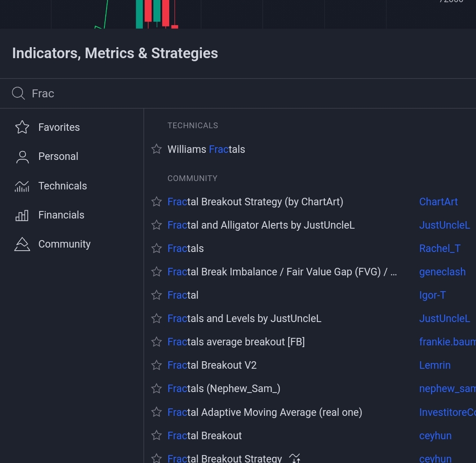Switch to the Financials category

pyautogui.click(x=61, y=215)
